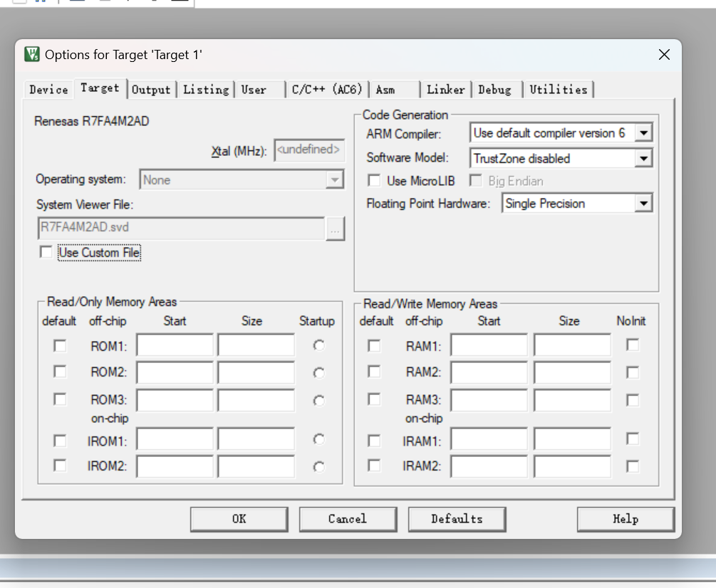Check the default box for IROM2

click(60, 466)
